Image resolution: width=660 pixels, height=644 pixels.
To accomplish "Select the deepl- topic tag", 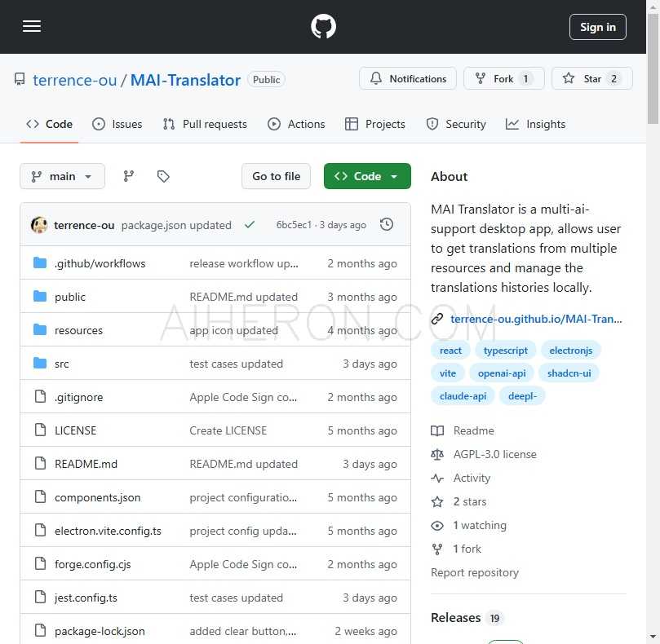I will [522, 396].
